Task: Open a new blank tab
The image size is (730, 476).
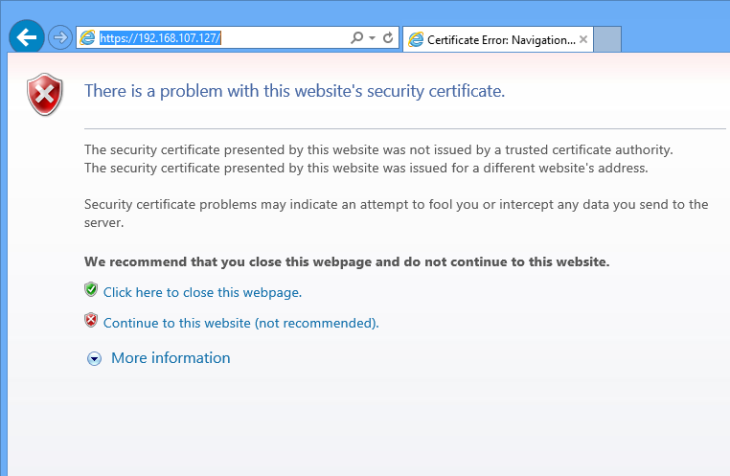Action: [608, 40]
